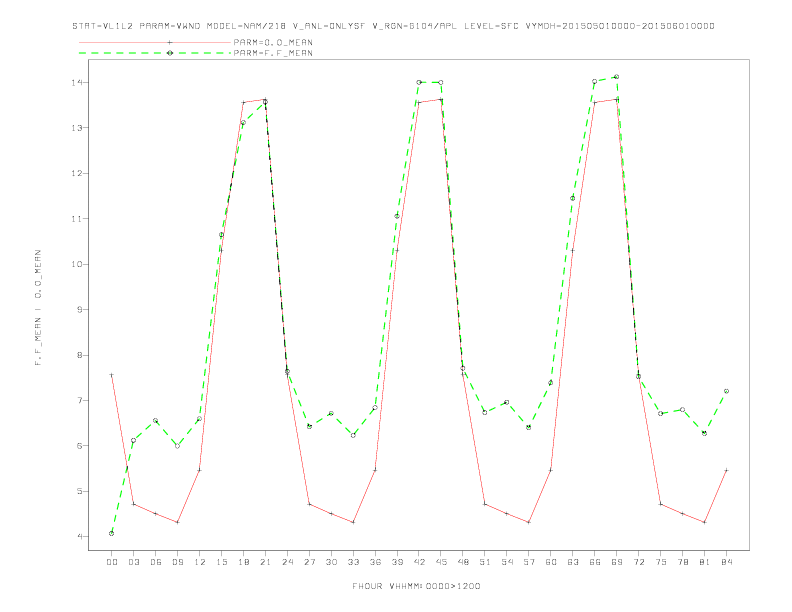Click x-axis forecast hour label 27

point(309,562)
